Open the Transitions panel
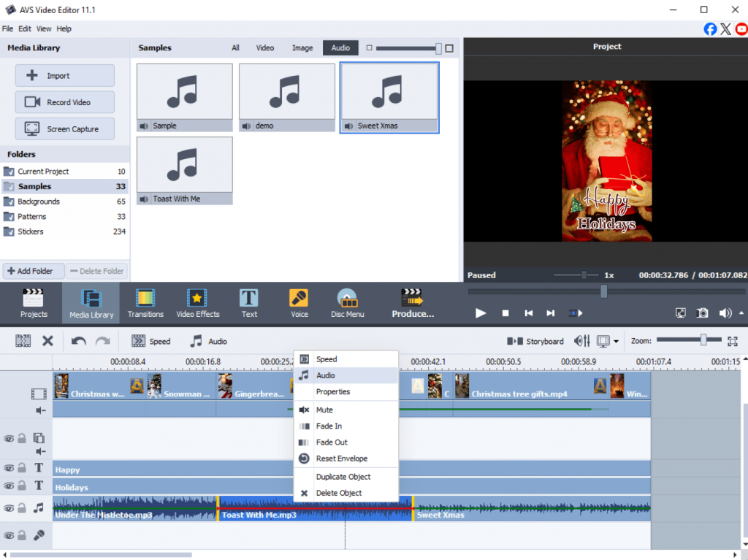 145,304
